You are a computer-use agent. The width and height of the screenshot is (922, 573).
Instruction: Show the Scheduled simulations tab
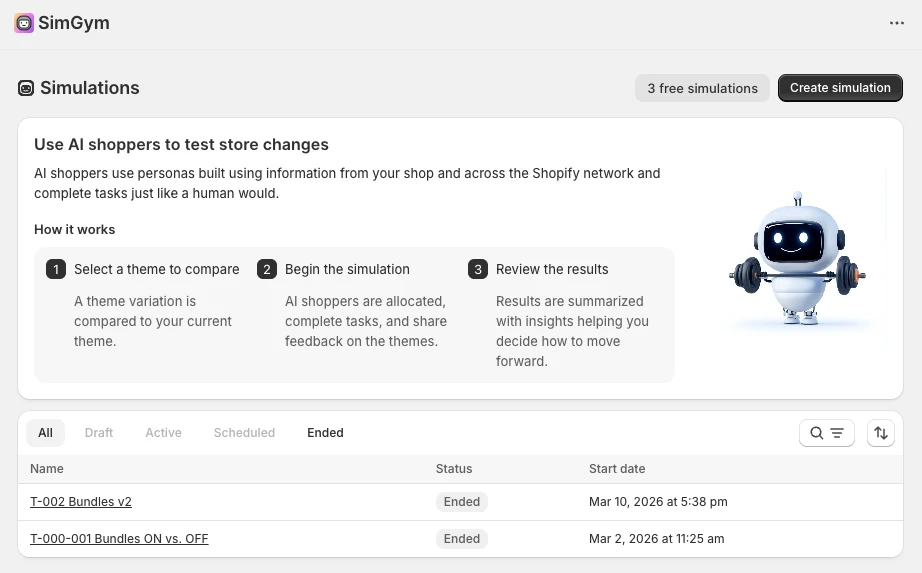(x=244, y=433)
